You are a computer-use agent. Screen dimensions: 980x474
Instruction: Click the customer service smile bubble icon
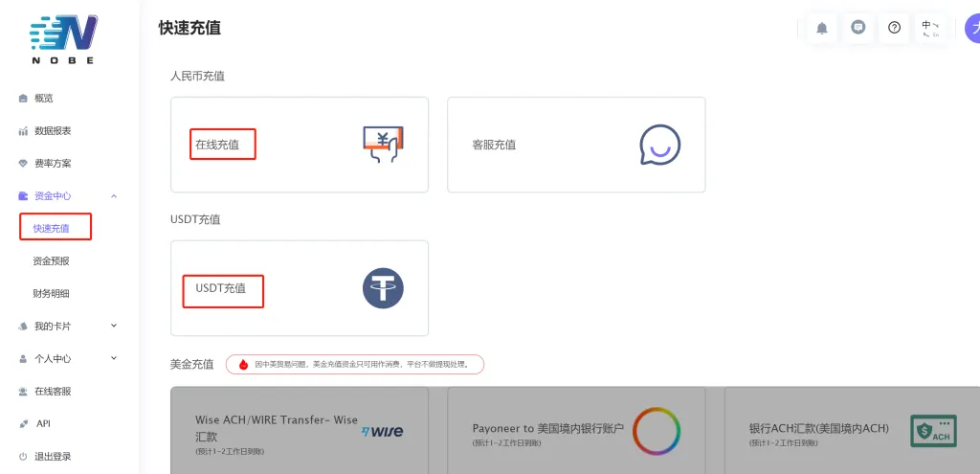(x=660, y=145)
